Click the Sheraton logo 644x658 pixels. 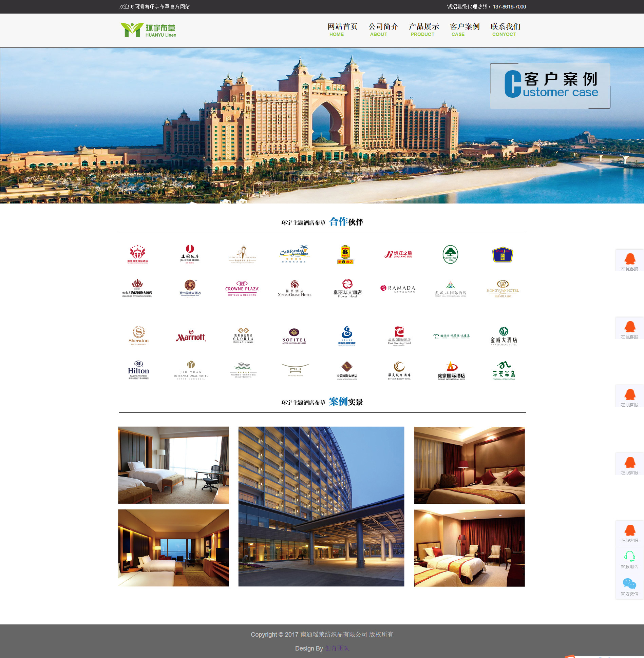coord(138,336)
